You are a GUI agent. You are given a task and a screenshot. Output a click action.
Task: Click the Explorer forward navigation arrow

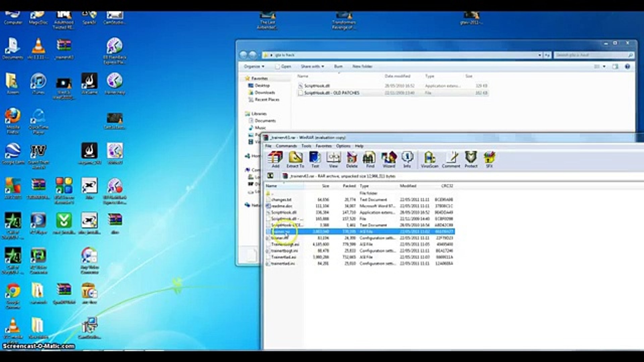253,55
